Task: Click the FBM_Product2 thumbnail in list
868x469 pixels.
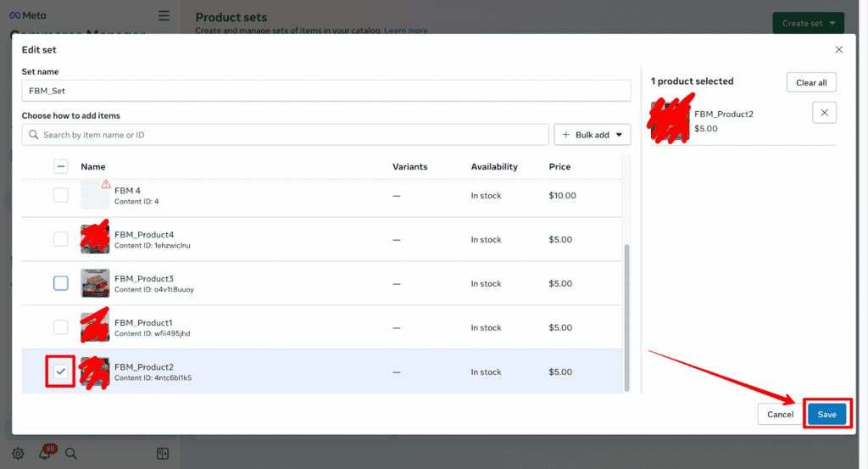Action: 95,371
